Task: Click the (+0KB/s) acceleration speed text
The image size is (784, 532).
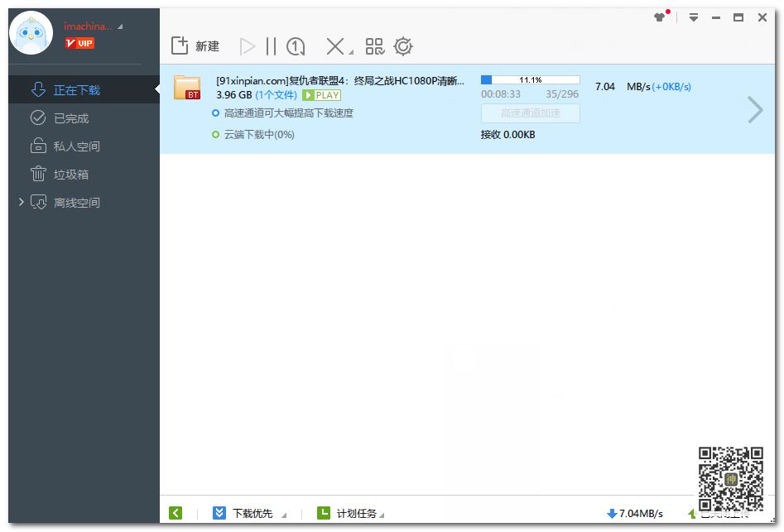Action: click(671, 87)
